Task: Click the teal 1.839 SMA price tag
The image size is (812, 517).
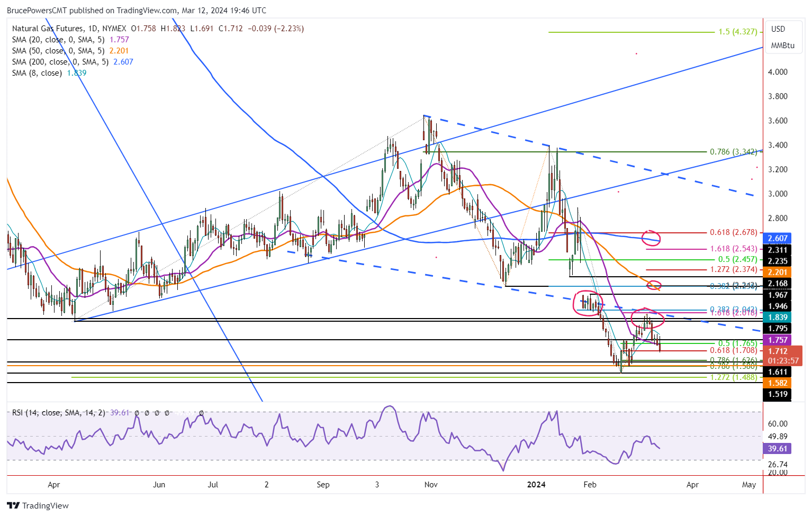Action: 777,317
